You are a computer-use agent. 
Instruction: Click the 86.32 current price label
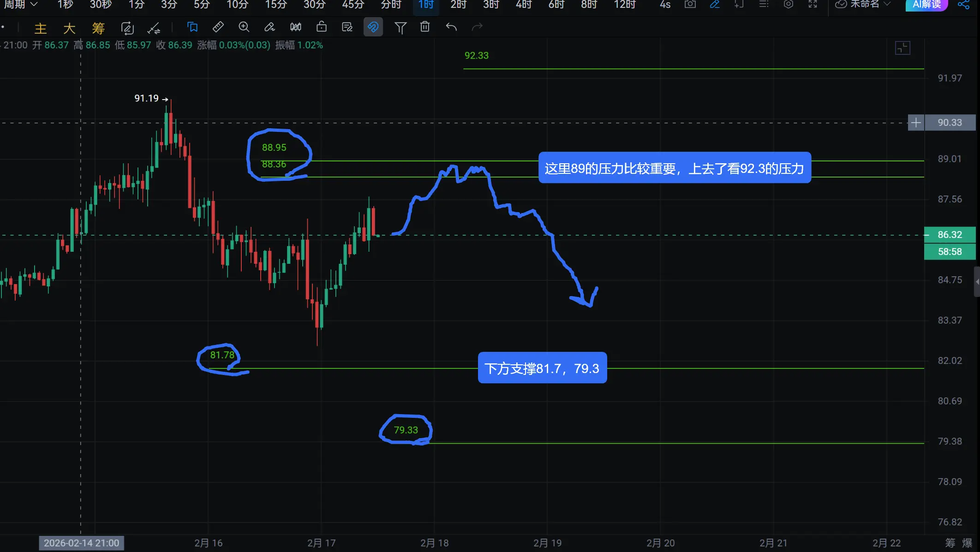click(x=950, y=235)
